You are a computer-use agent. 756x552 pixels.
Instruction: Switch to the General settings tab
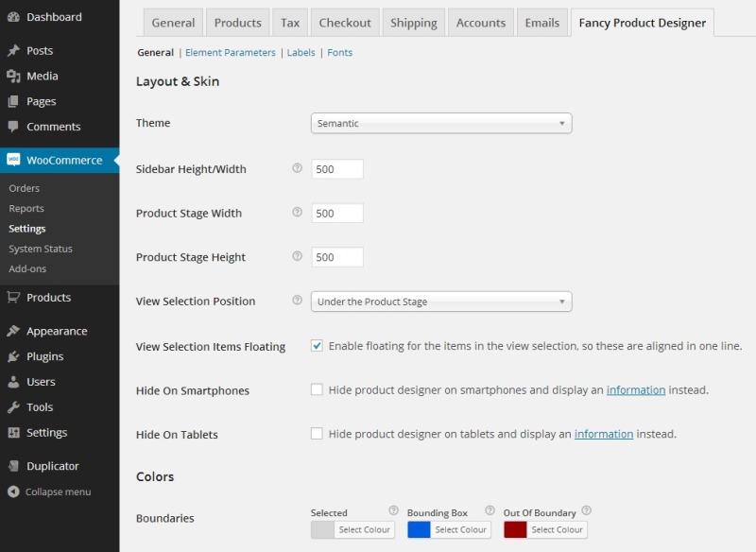173,23
